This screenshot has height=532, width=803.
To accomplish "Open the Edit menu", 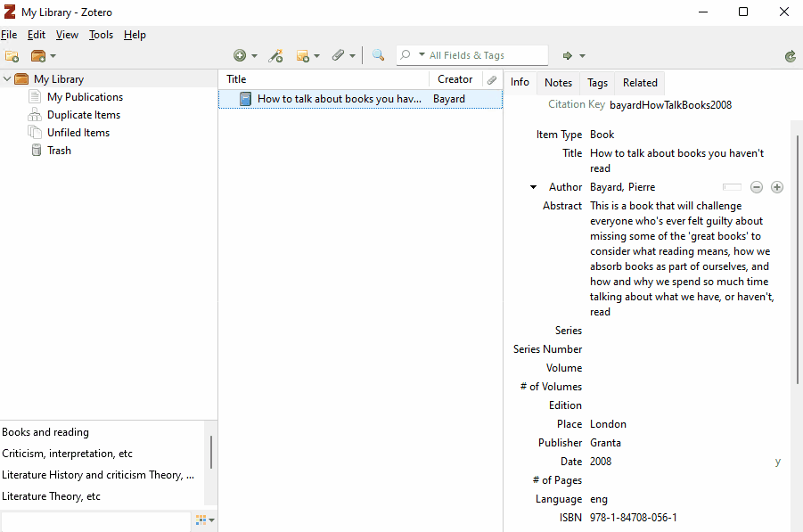I will 37,35.
